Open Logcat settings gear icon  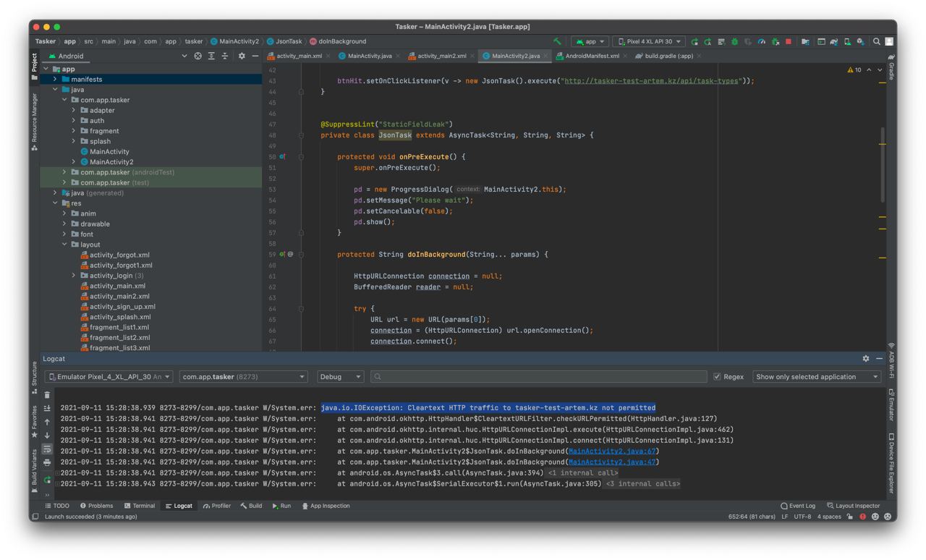[x=865, y=359]
